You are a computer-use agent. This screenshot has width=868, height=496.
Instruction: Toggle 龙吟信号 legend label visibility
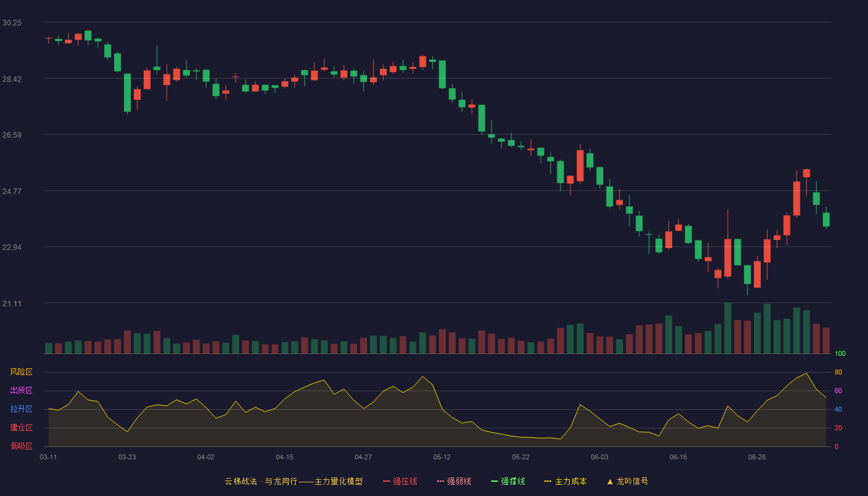[x=632, y=481]
